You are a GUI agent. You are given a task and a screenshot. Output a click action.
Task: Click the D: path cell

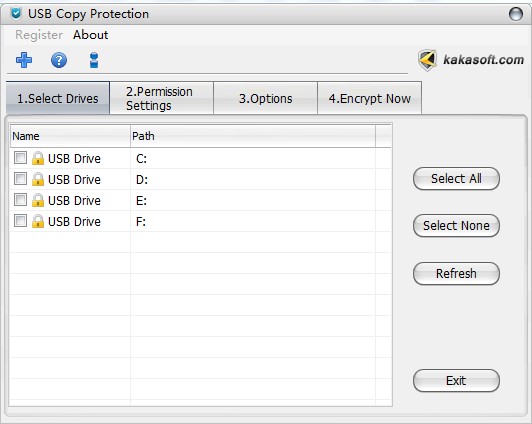(253, 179)
